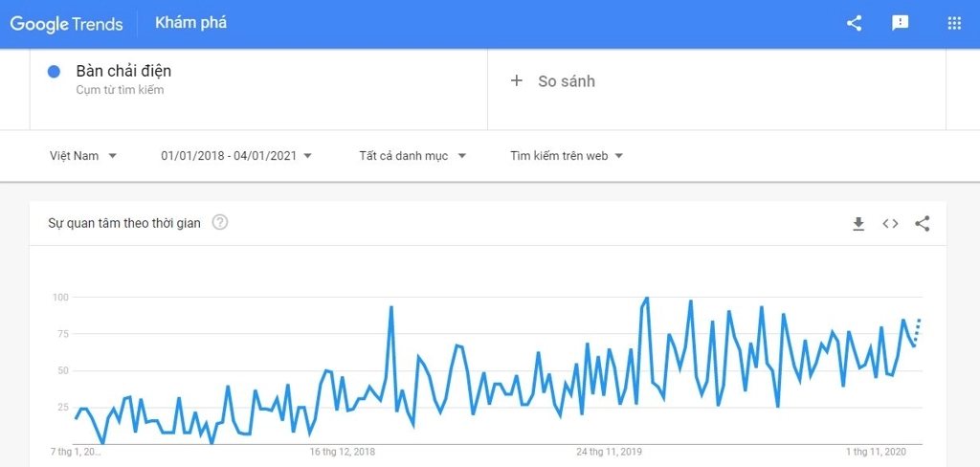Click the So sánh compare button

click(553, 80)
